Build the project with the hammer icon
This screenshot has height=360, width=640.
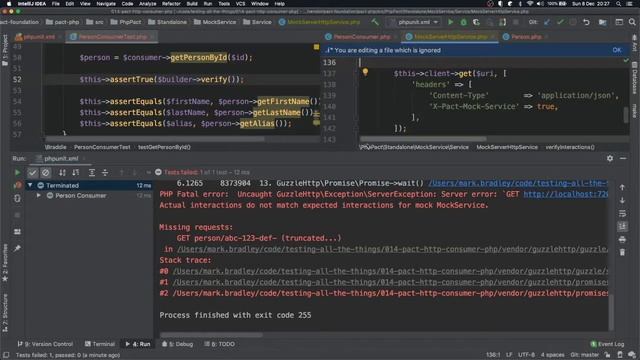(375, 22)
